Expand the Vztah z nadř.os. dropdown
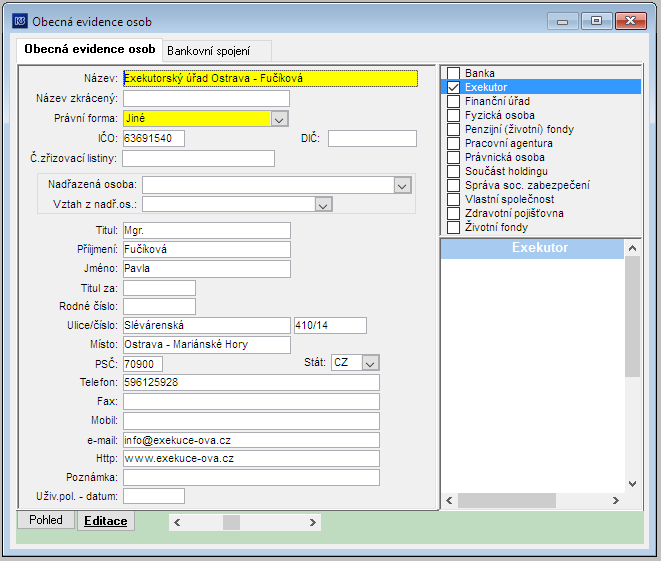Viewport: 661px width, 561px height. pos(323,205)
